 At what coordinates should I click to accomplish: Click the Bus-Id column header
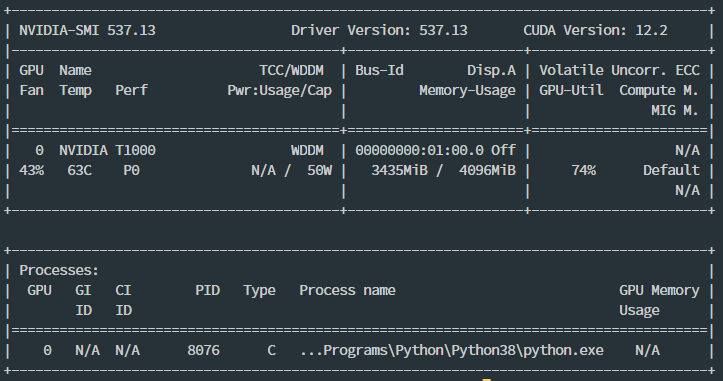pyautogui.click(x=379, y=71)
